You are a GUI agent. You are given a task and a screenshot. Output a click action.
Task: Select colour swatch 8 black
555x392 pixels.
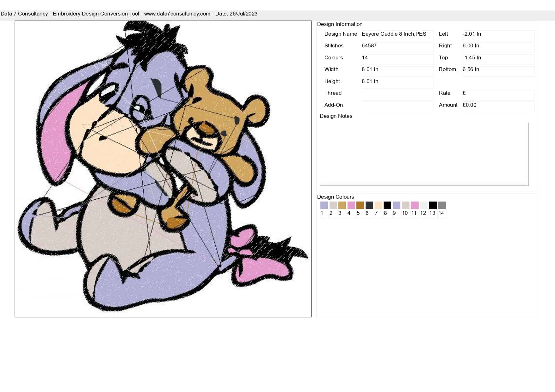click(387, 205)
